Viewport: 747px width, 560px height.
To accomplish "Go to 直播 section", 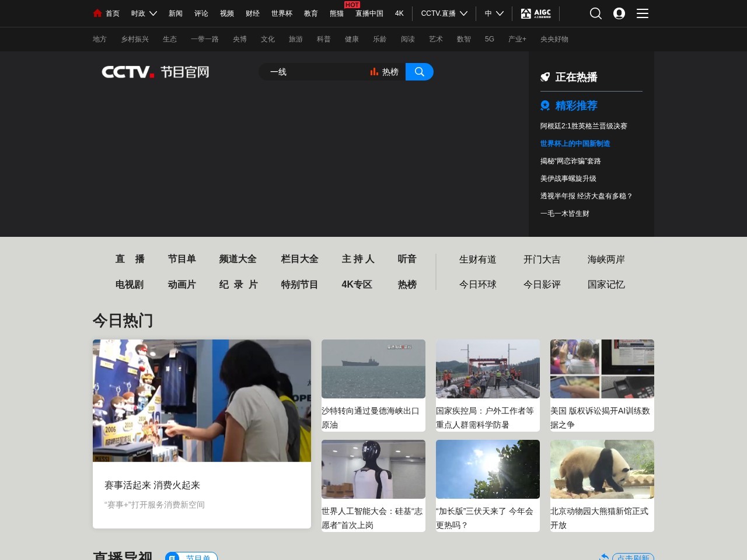I will coord(130,259).
